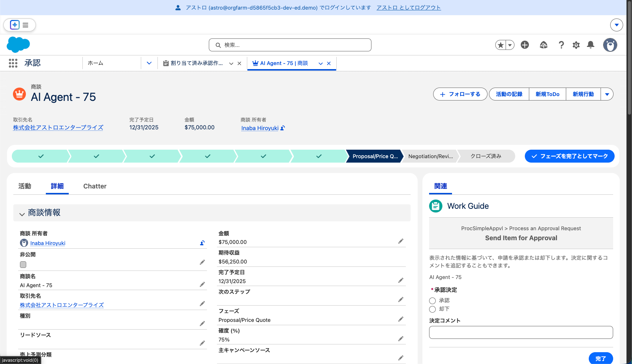Open the navigation menu dropdown next to ホーム
Image resolution: width=632 pixels, height=364 pixels.
[x=149, y=63]
